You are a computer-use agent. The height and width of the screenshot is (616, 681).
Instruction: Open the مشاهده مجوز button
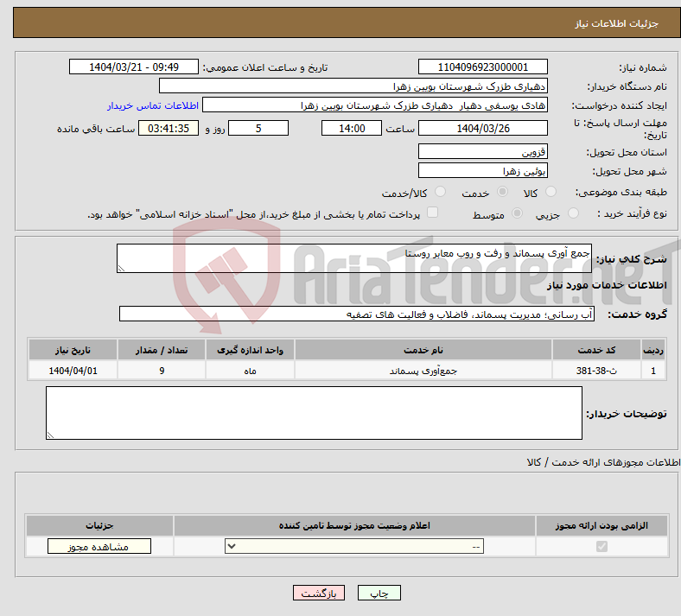[99, 547]
